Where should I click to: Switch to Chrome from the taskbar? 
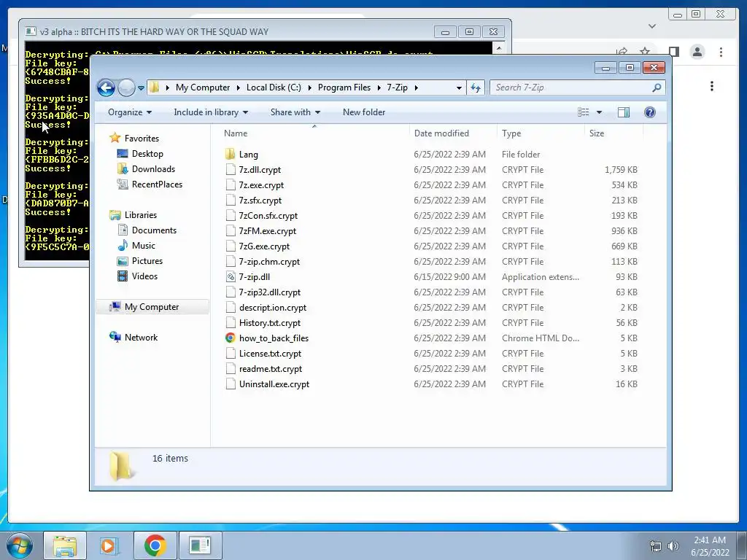[x=155, y=545]
